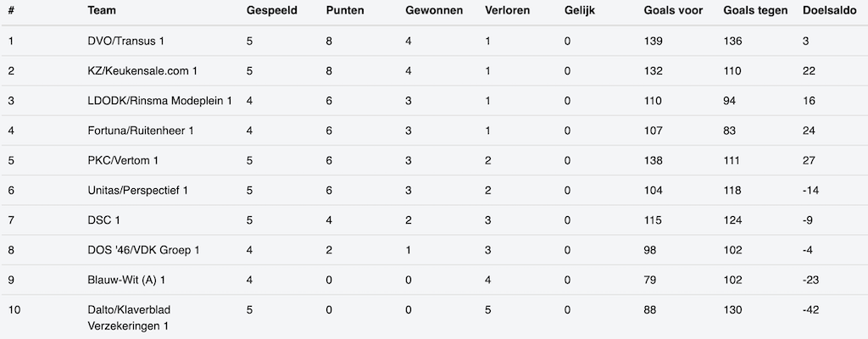
Task: Click the # rank column header
Action: 11,11
